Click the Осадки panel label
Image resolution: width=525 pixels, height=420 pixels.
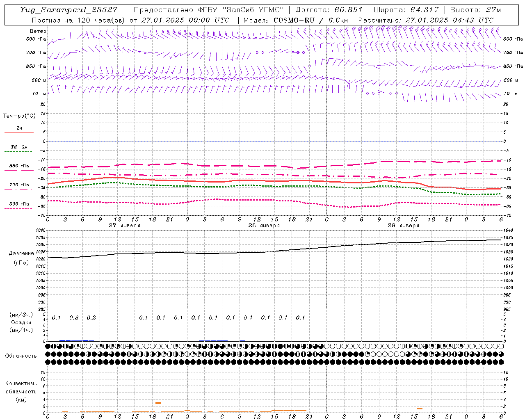click(21, 322)
